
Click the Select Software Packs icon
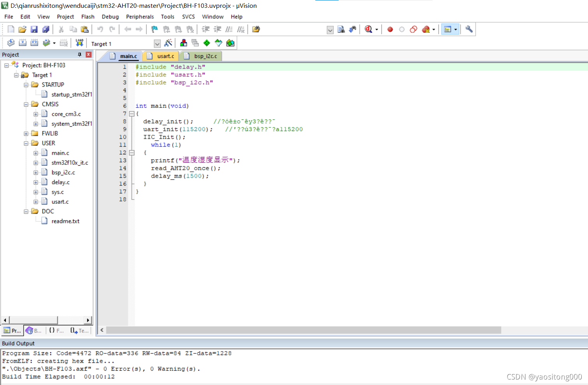tap(219, 43)
